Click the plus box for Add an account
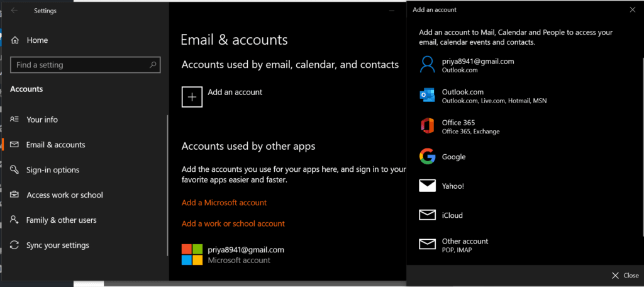 pyautogui.click(x=192, y=97)
